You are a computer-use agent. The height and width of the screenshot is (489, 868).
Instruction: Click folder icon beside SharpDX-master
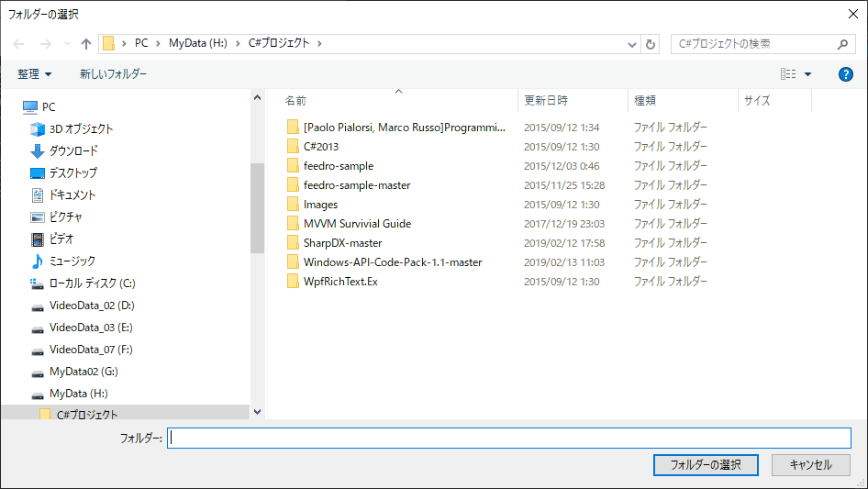(x=293, y=242)
